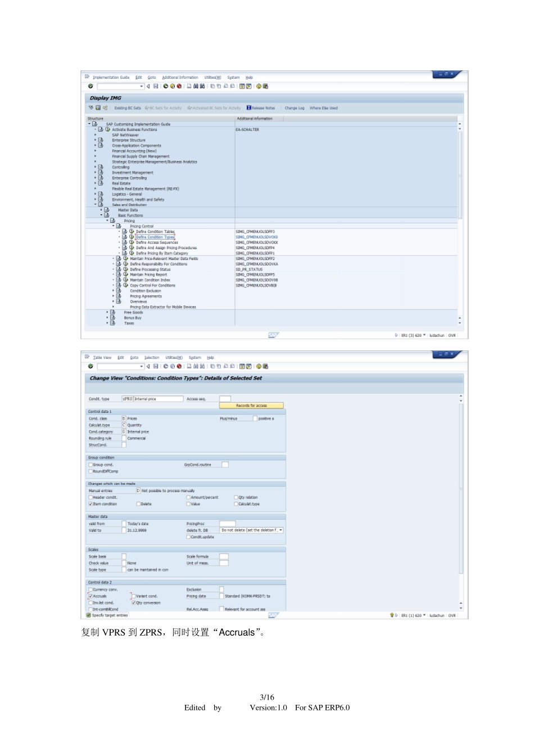This screenshot has width=534, height=756.
Task: Open the Help menu in Change View window
Action: 210,358
